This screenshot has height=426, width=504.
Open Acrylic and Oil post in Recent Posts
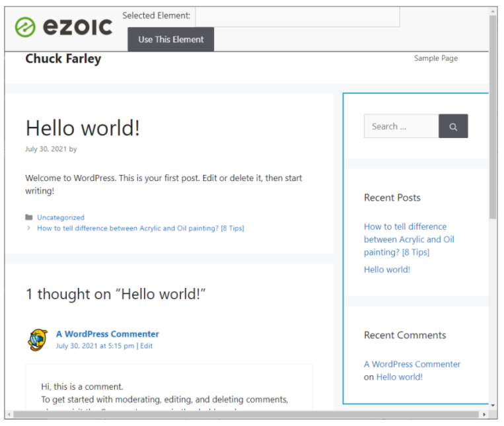(409, 239)
